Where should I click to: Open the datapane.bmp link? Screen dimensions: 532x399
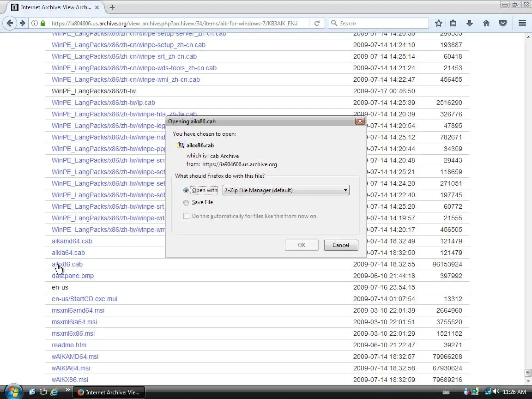tap(73, 276)
